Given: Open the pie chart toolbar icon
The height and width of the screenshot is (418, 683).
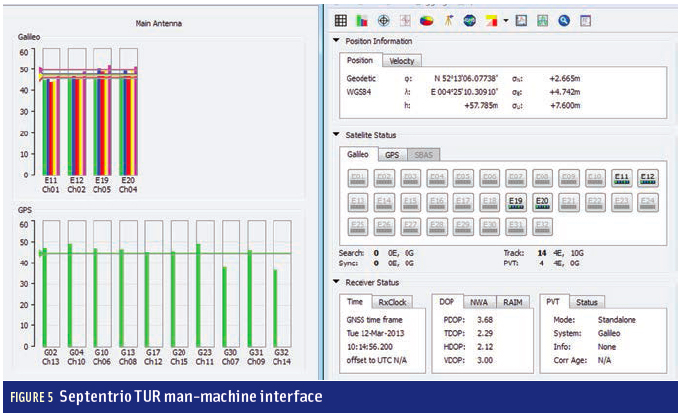Looking at the screenshot, I should pyautogui.click(x=426, y=19).
